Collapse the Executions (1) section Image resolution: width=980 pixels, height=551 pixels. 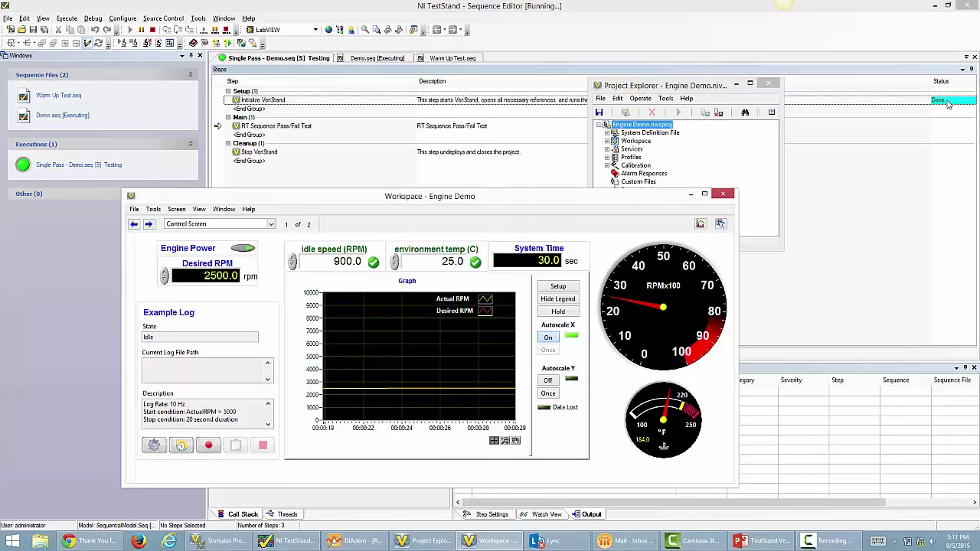point(191,144)
